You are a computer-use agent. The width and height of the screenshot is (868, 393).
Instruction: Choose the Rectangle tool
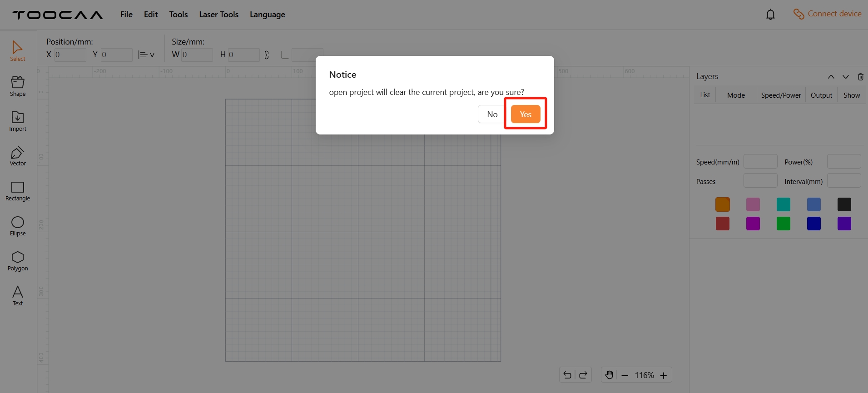18,191
